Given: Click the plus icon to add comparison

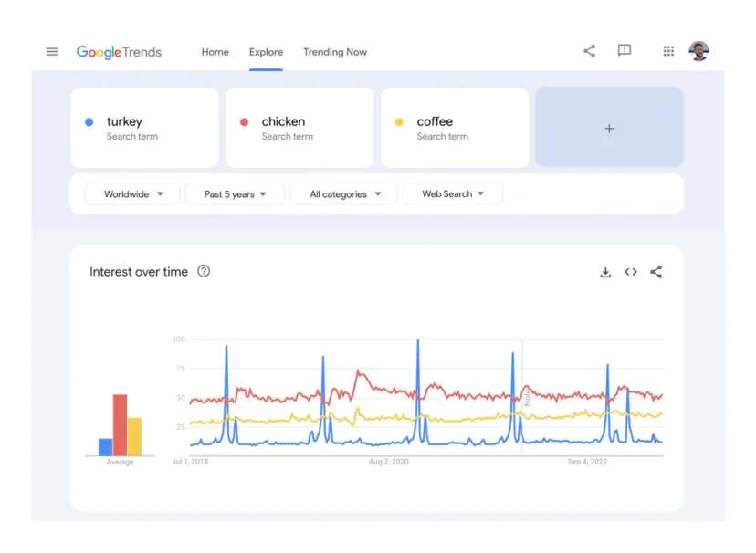Looking at the screenshot, I should tap(609, 128).
